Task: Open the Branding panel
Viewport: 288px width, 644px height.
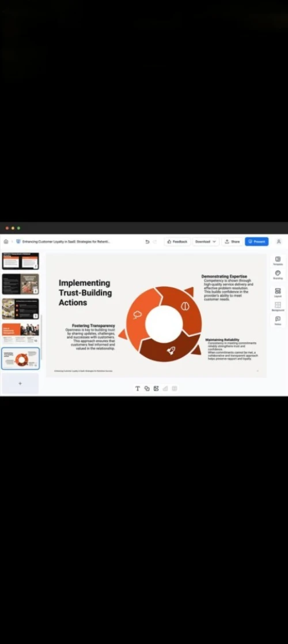Action: (x=278, y=275)
